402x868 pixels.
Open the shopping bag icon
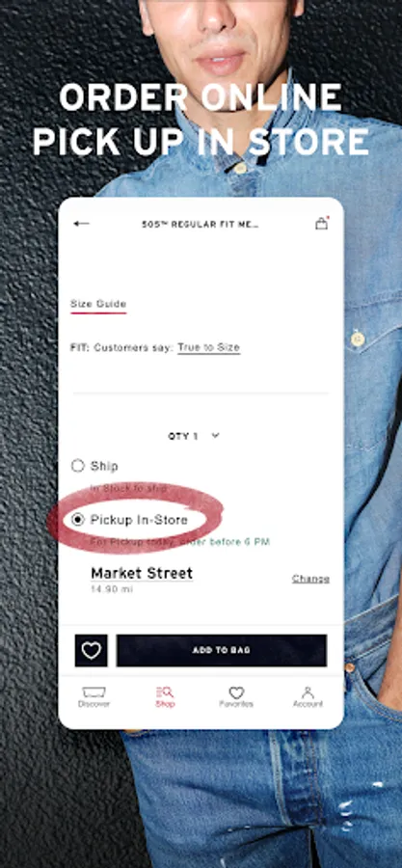click(321, 224)
